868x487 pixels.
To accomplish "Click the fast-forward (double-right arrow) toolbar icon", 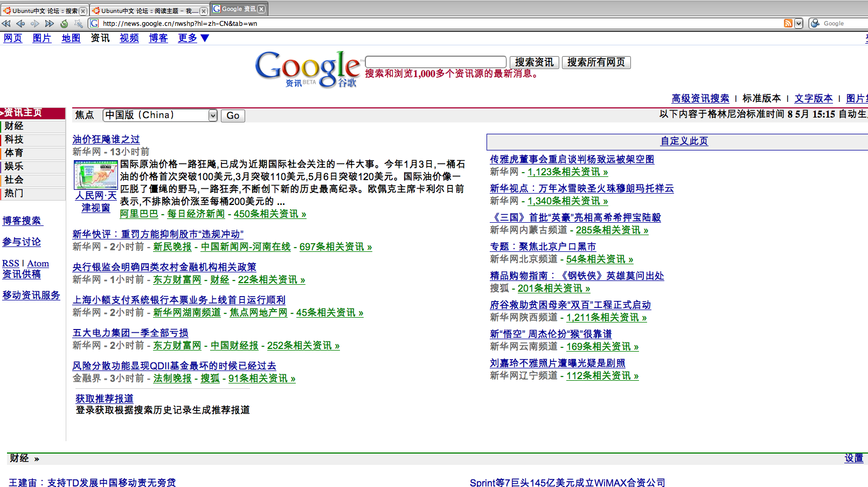I will coord(50,23).
